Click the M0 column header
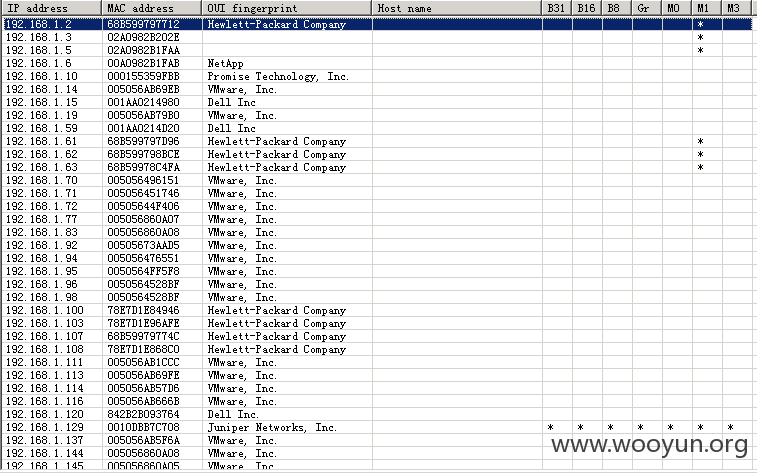 (676, 8)
